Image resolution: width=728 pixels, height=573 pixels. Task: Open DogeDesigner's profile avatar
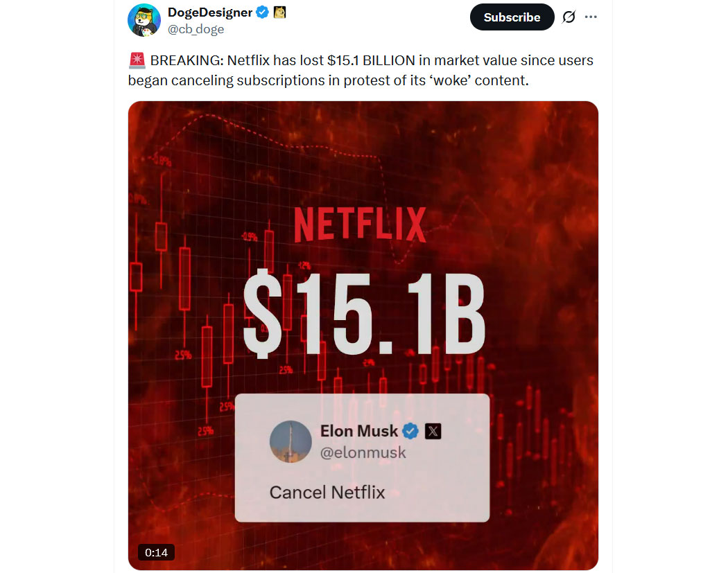(144, 20)
